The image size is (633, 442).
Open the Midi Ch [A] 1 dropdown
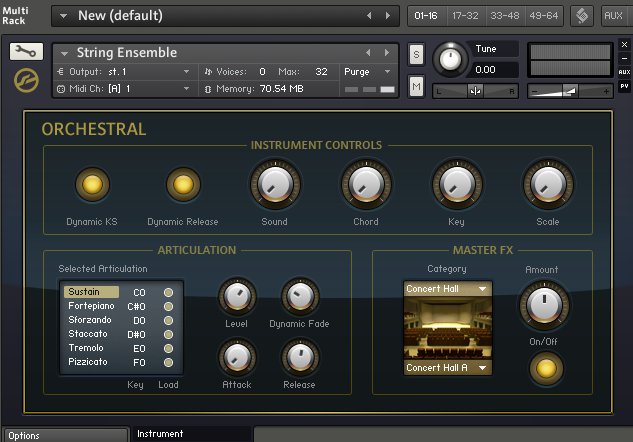coord(187,89)
